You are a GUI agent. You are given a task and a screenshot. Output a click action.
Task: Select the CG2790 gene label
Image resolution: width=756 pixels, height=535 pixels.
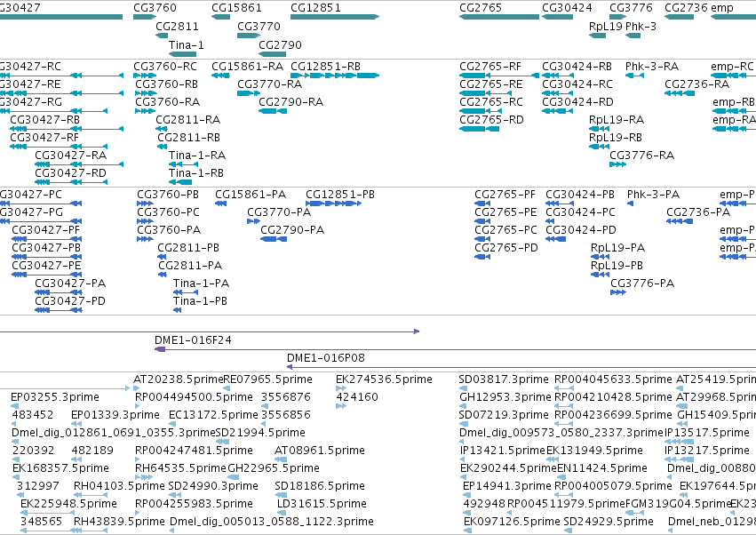280,45
